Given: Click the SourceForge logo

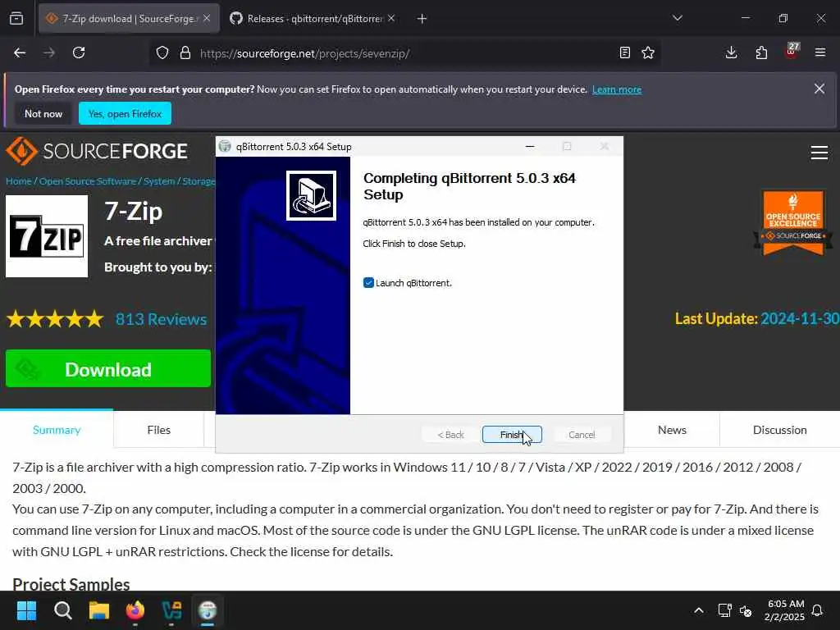Looking at the screenshot, I should pyautogui.click(x=97, y=151).
